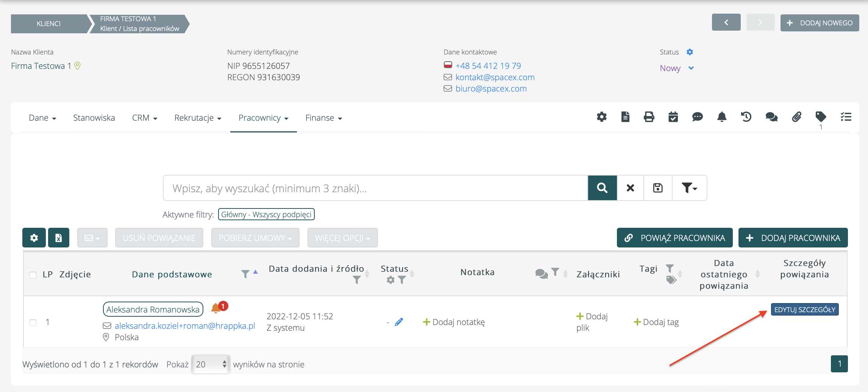Screen dimensions: 868x392
Task: Switch to the Stanowiska tab
Action: 94,118
